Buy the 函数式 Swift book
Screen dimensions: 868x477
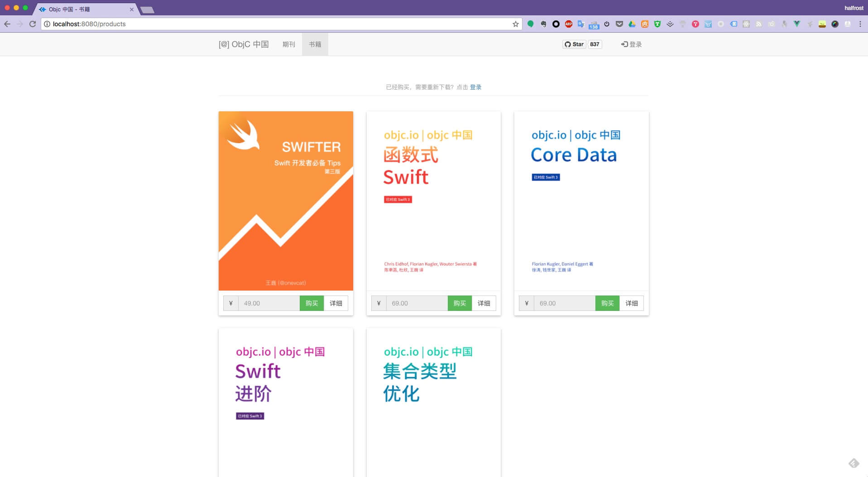click(460, 303)
